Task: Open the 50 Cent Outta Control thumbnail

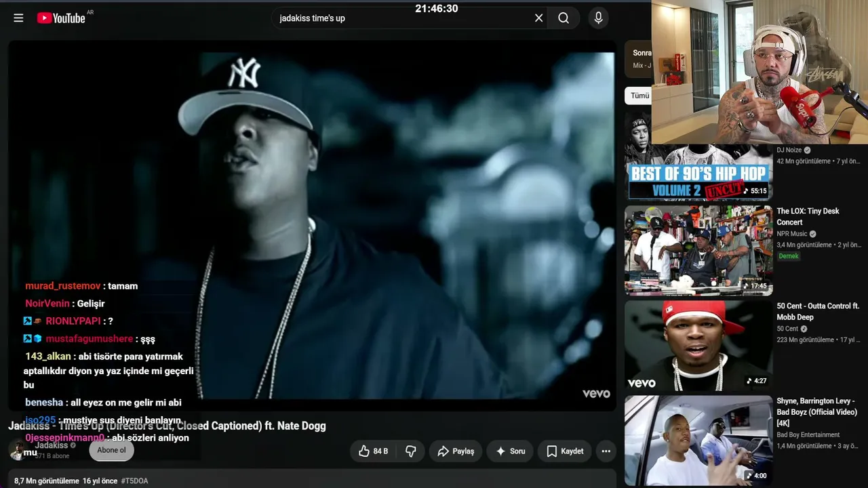Action: [698, 346]
